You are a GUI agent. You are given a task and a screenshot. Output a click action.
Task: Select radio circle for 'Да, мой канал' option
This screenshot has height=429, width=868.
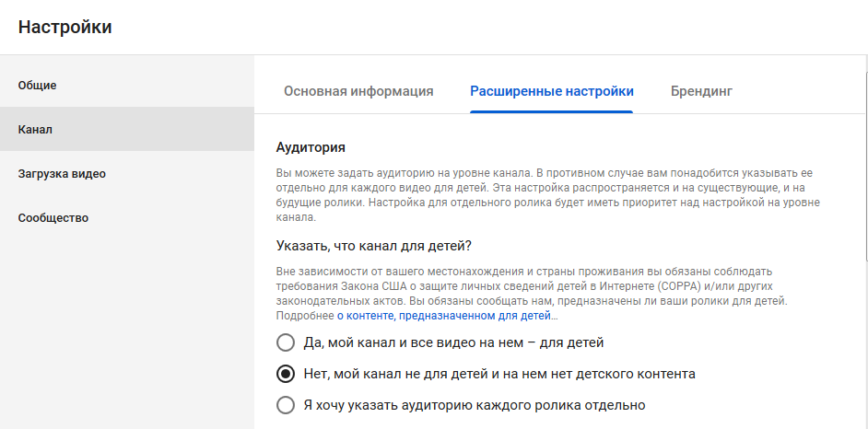pyautogui.click(x=287, y=343)
